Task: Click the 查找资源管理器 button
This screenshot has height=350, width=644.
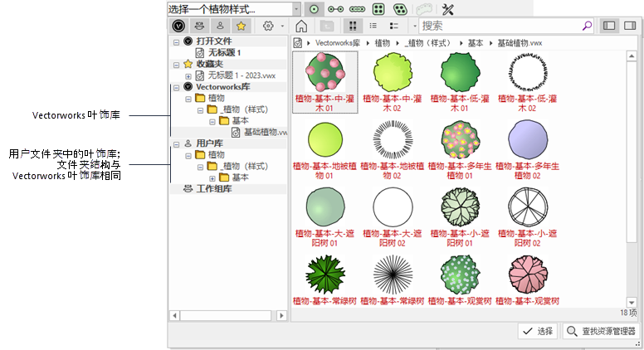Action: (x=602, y=331)
